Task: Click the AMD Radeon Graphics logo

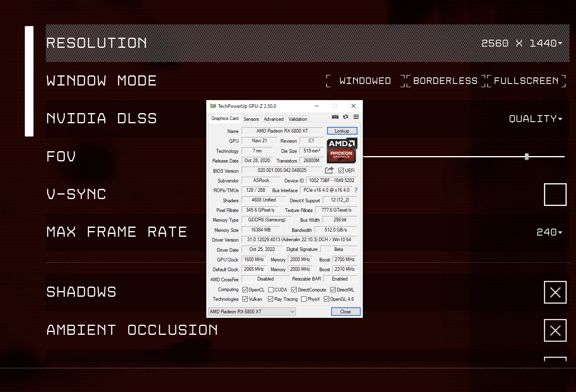Action: 342,150
